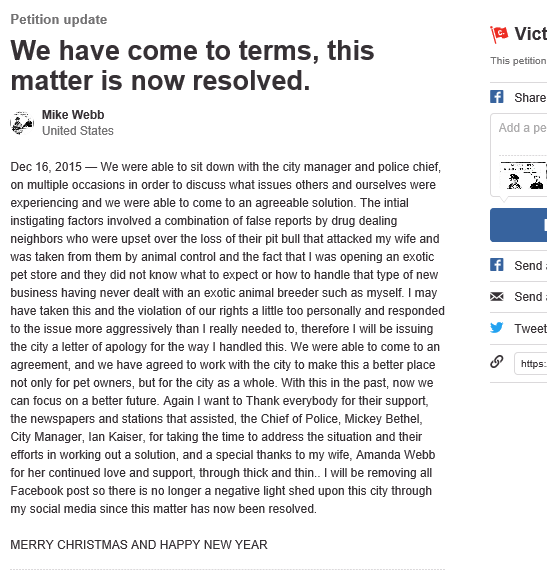Select the petition URL text box
547x573 pixels.
coord(531,364)
